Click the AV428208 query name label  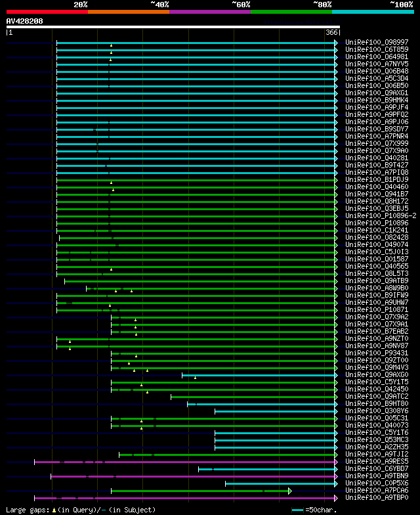(25, 21)
